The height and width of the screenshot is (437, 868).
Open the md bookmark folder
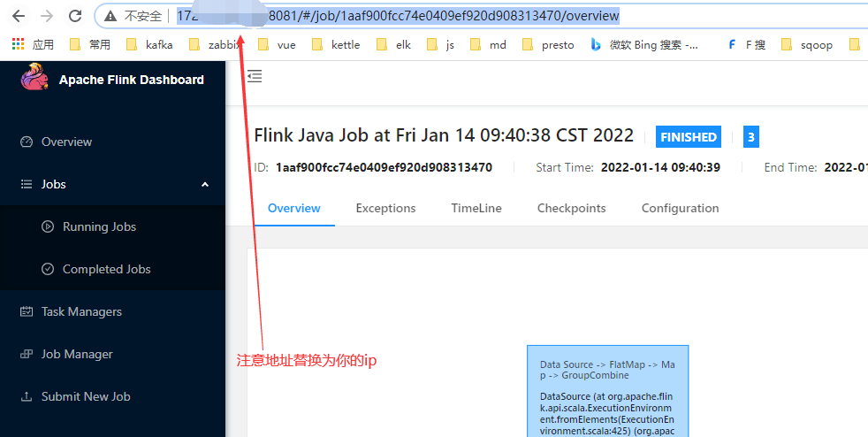pos(488,45)
